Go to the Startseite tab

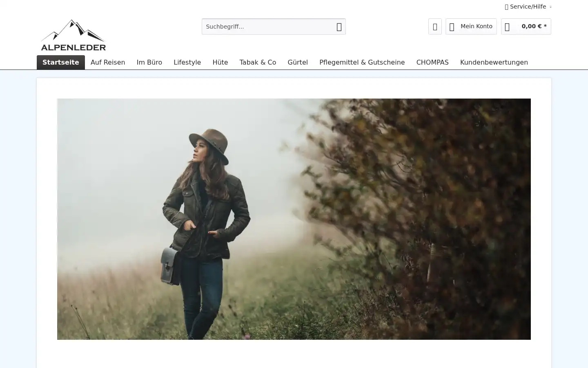[x=61, y=62]
